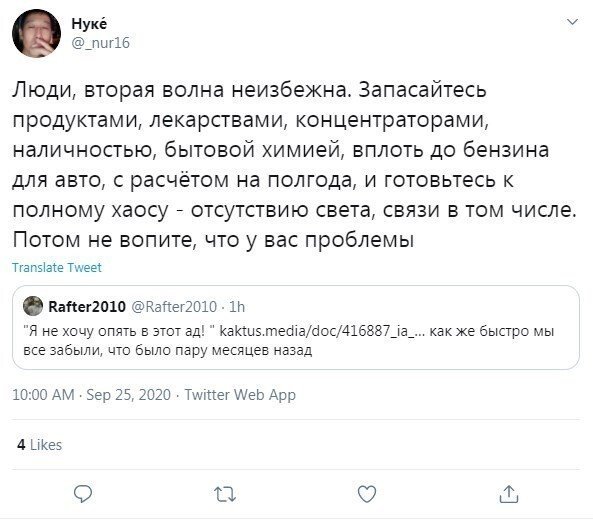This screenshot has height=525, width=593.
Task: Open the @_nur16 handle
Action: coord(101,43)
